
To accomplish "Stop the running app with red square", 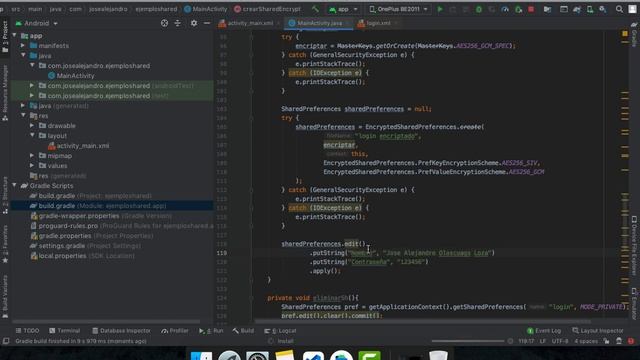I will [531, 9].
